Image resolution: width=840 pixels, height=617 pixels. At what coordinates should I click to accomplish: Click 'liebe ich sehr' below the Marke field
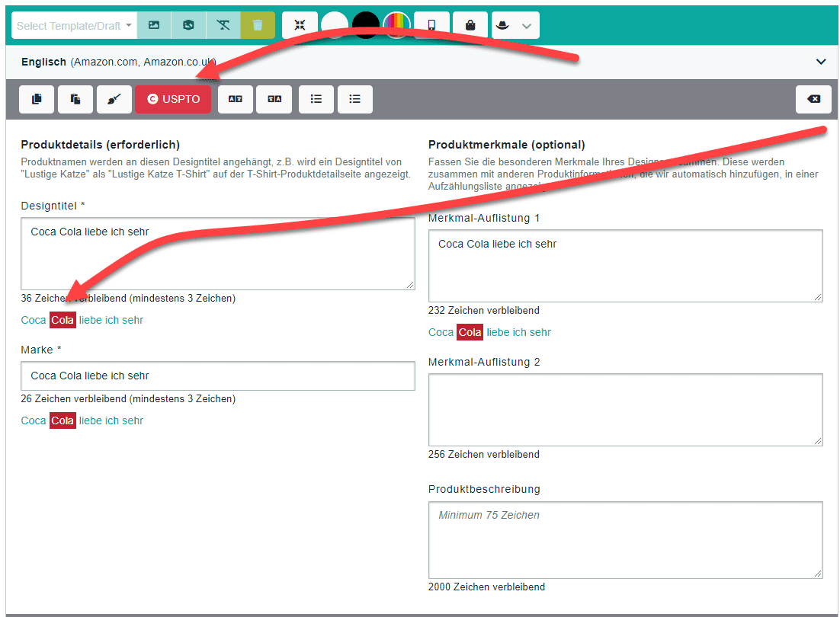point(111,420)
